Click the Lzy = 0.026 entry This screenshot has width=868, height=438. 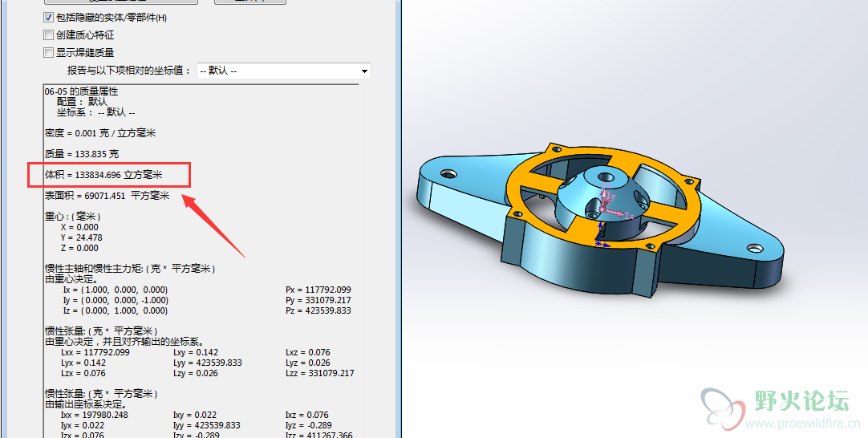point(196,373)
